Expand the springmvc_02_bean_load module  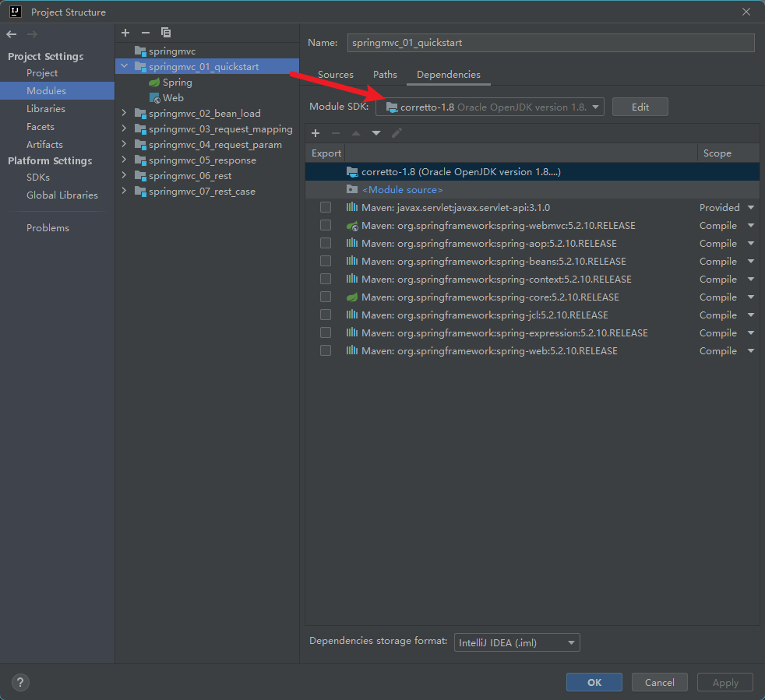click(125, 113)
